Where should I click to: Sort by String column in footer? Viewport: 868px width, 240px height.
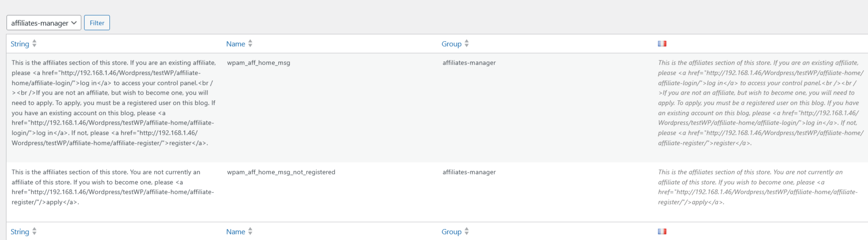pyautogui.click(x=20, y=232)
